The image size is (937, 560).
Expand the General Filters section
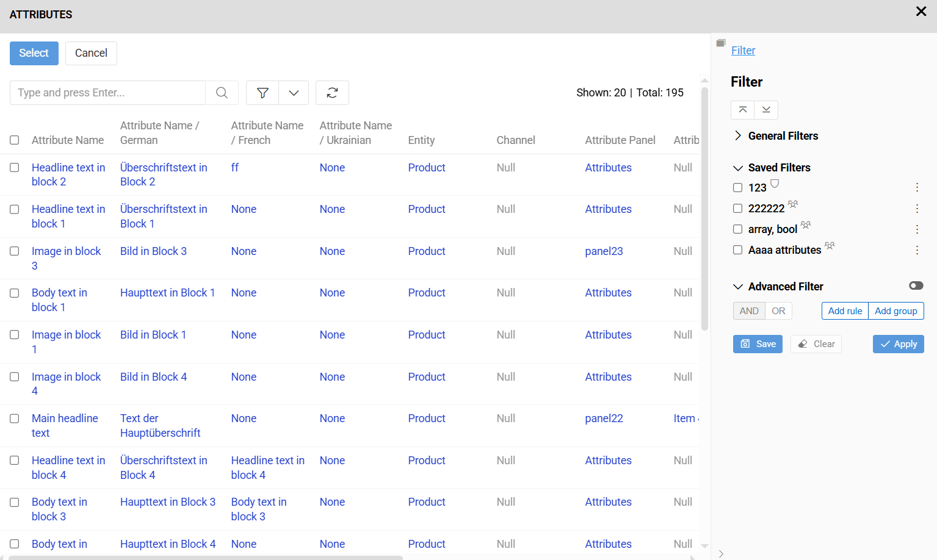click(738, 136)
